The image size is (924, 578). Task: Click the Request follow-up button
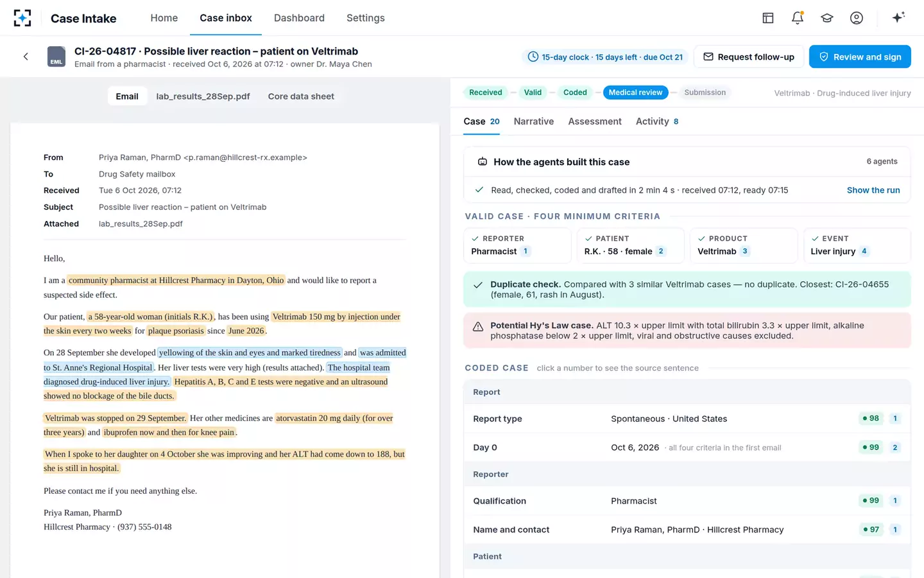749,57
